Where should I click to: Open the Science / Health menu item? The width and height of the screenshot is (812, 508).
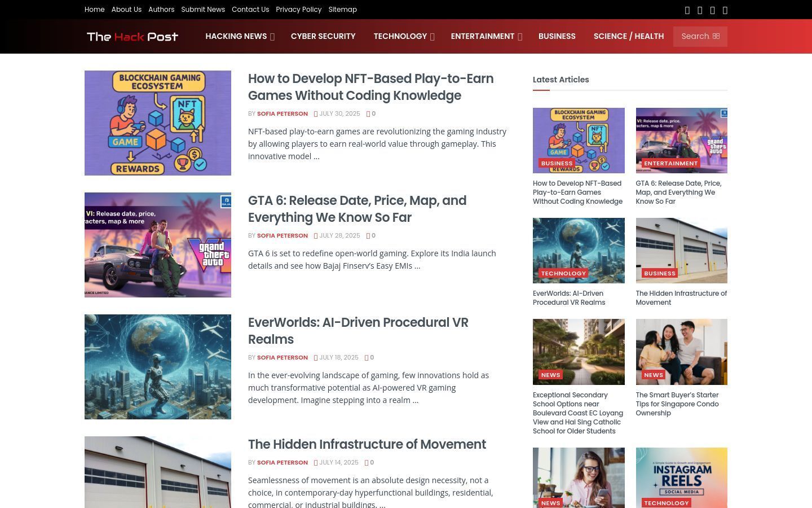(x=629, y=36)
